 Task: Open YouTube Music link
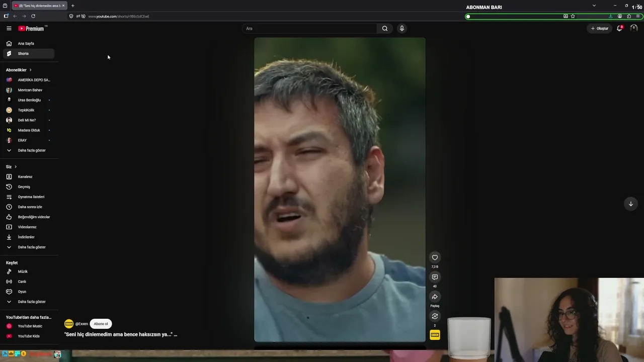coord(28,326)
